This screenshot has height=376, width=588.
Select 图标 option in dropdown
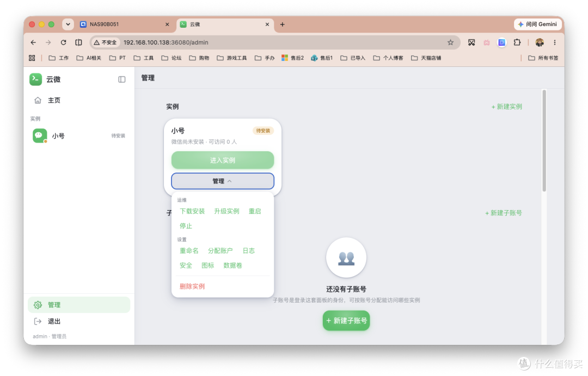pyautogui.click(x=208, y=265)
